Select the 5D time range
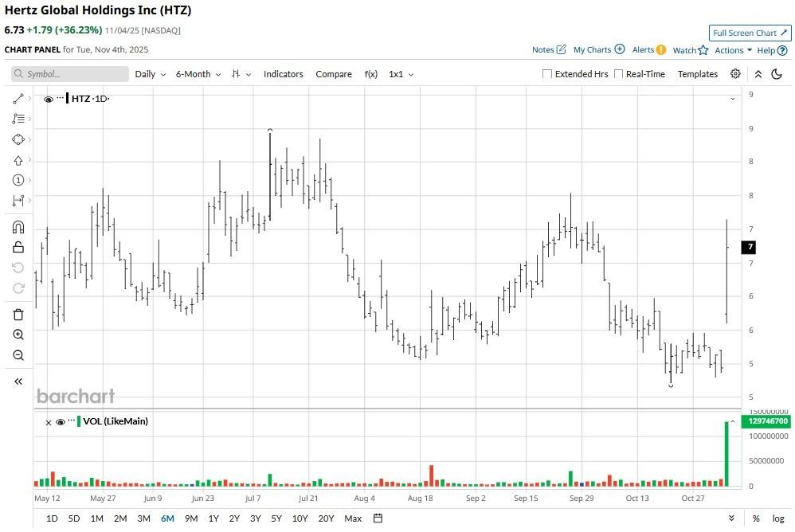 click(74, 518)
